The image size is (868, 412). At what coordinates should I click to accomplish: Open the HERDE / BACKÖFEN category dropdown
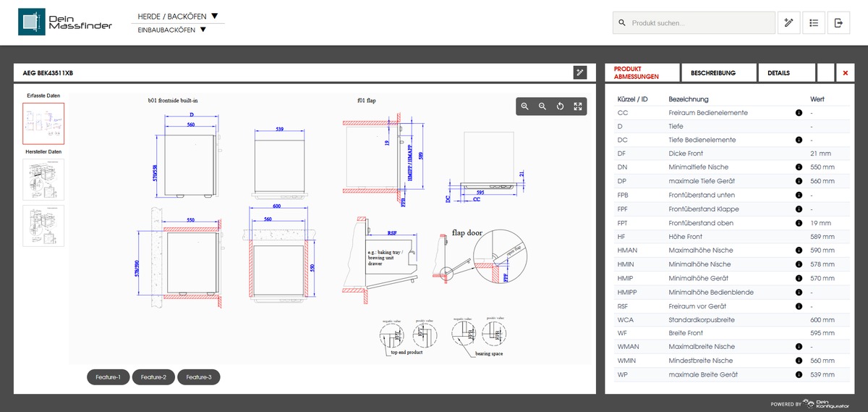[178, 16]
